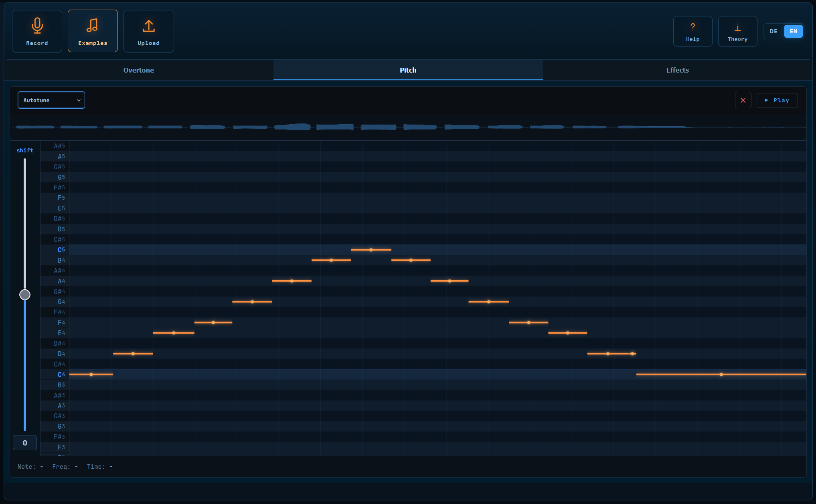Select the C5 note segment dot

coord(371,250)
